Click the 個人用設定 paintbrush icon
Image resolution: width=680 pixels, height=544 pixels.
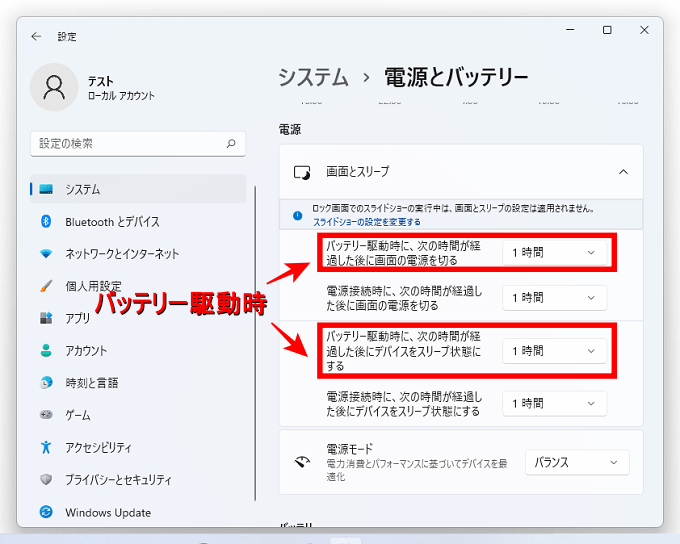pos(46,286)
